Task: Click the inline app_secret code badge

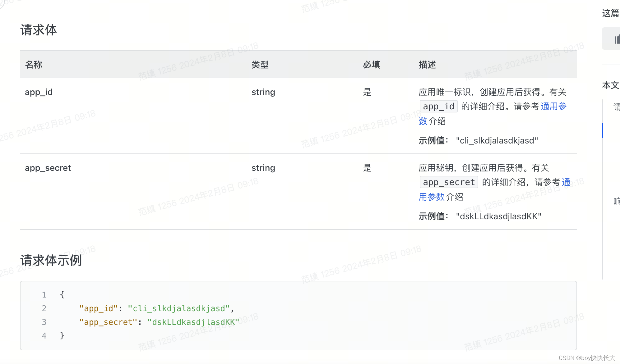Action: point(449,182)
